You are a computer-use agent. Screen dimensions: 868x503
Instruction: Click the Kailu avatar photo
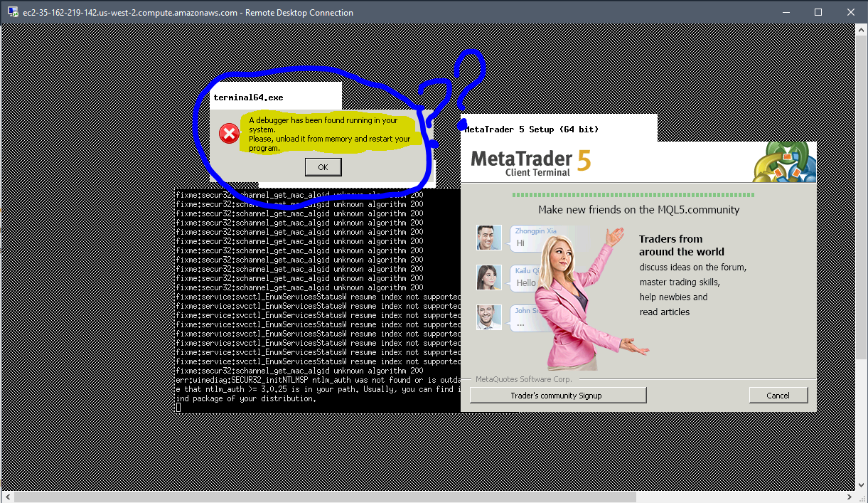[x=489, y=277]
